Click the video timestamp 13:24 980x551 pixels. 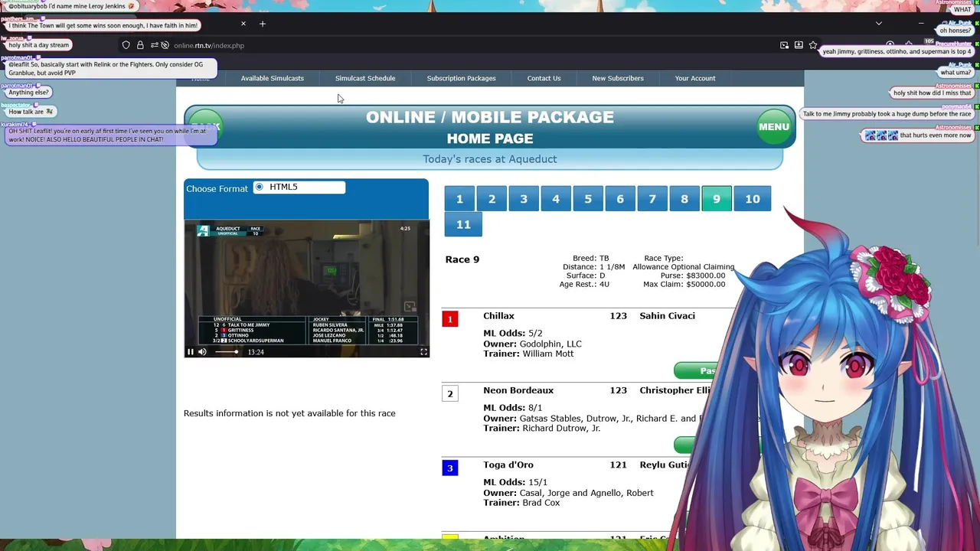click(x=256, y=352)
